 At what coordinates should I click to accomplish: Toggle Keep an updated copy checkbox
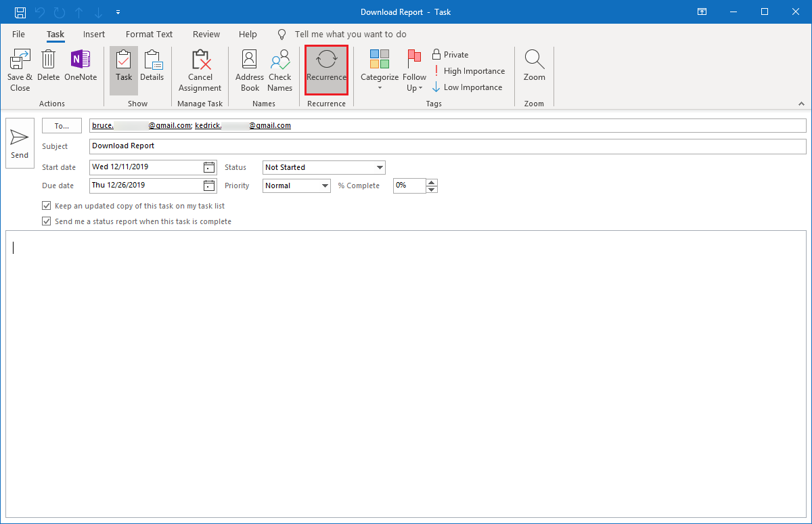tap(47, 206)
